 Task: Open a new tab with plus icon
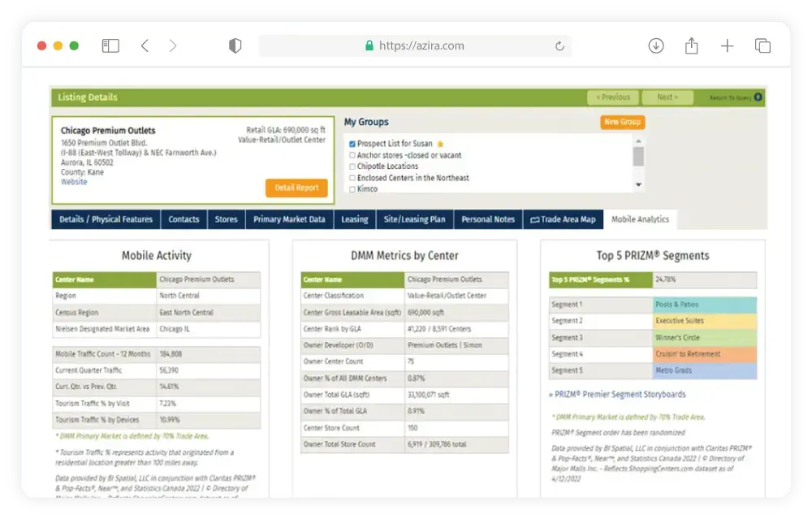(727, 45)
